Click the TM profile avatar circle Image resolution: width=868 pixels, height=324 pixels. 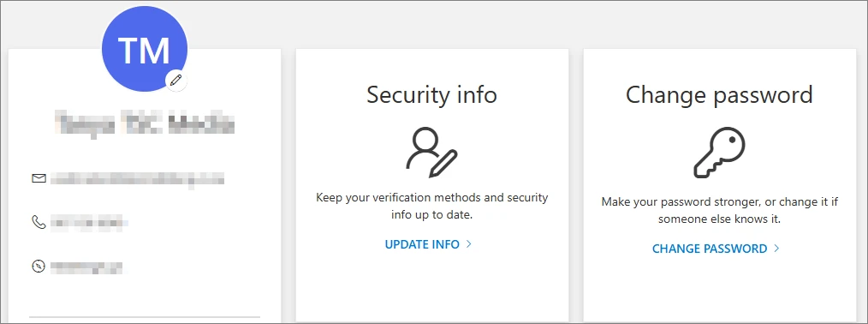click(x=145, y=49)
